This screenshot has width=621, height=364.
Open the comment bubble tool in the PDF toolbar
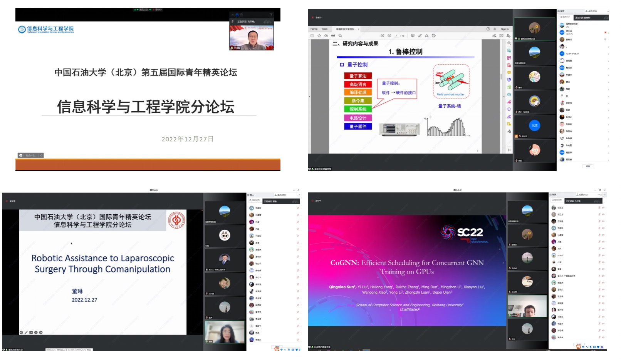click(x=412, y=35)
